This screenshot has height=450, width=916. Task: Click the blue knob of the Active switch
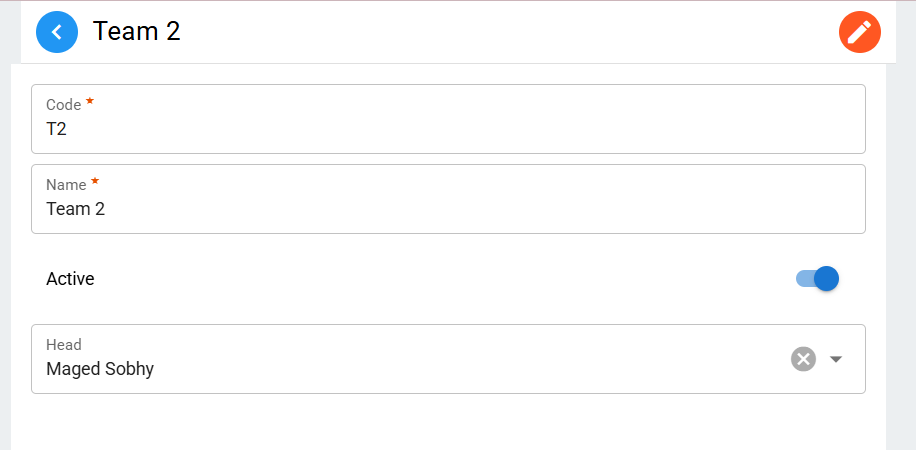click(826, 279)
